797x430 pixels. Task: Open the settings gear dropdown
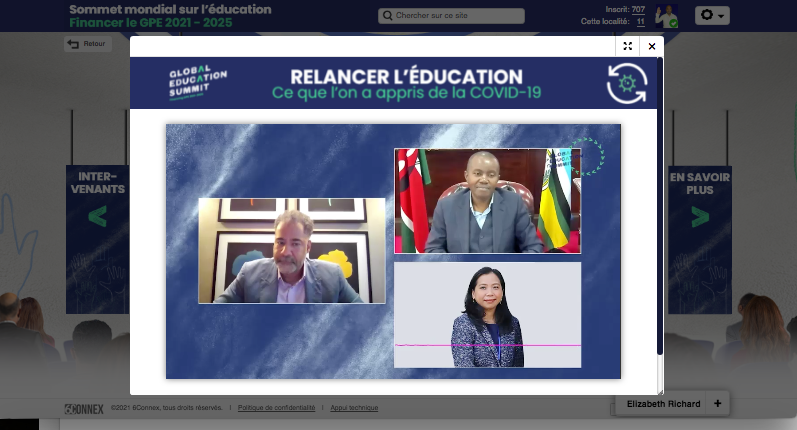tap(712, 15)
